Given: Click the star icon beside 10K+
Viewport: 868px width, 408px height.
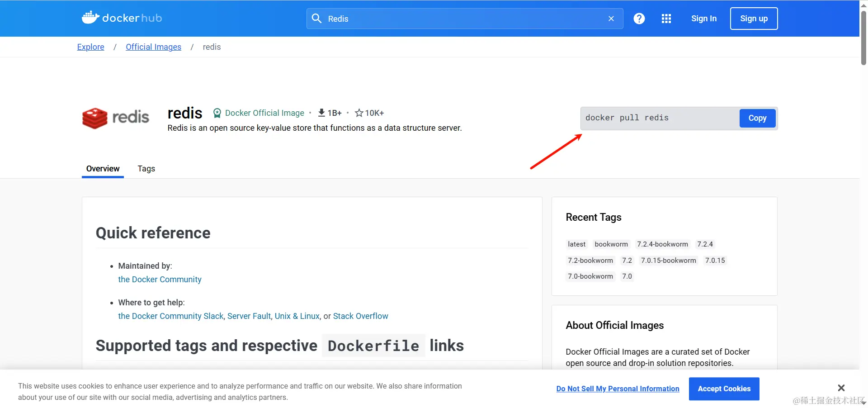Looking at the screenshot, I should point(359,113).
